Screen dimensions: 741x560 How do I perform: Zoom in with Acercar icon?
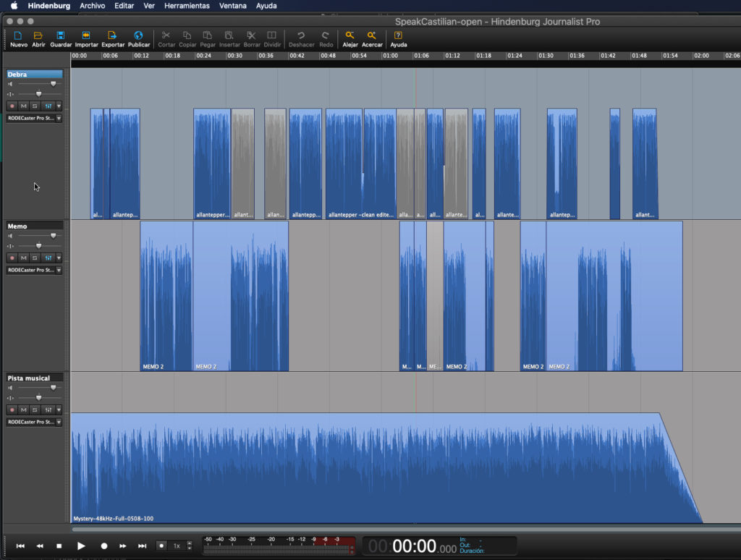tap(372, 39)
